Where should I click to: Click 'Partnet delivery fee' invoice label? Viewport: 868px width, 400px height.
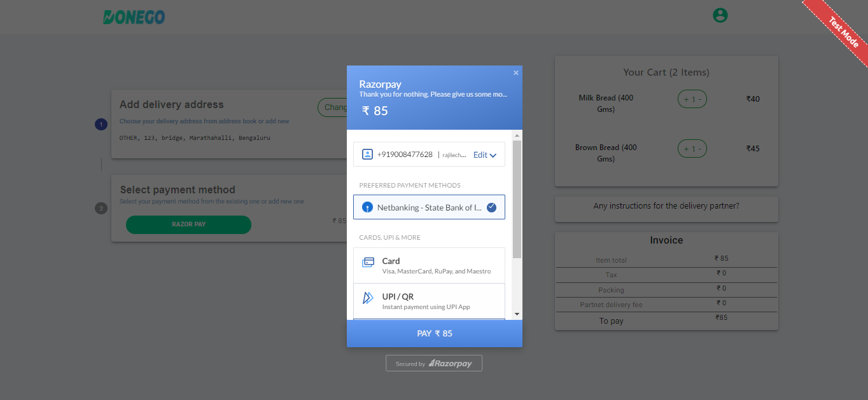point(612,305)
